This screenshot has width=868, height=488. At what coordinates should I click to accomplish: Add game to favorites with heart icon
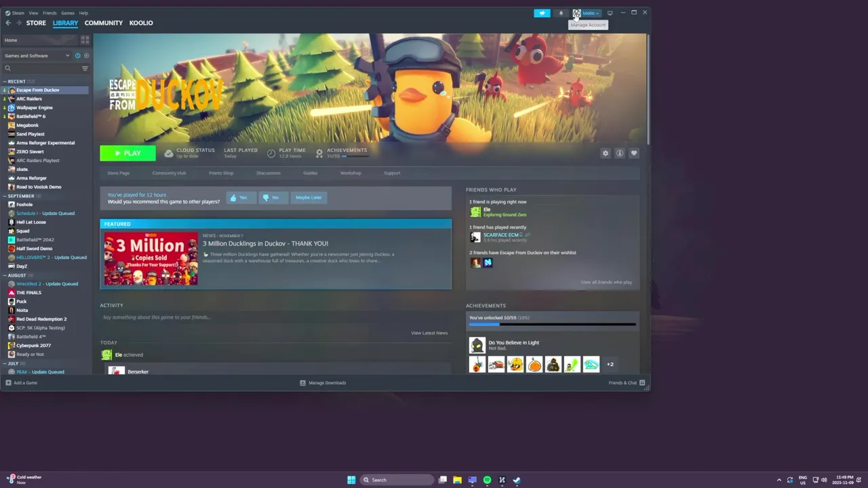tap(634, 153)
